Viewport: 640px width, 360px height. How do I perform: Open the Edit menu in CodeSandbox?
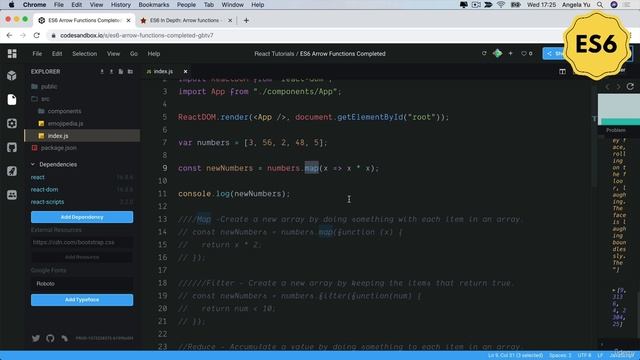tap(57, 53)
